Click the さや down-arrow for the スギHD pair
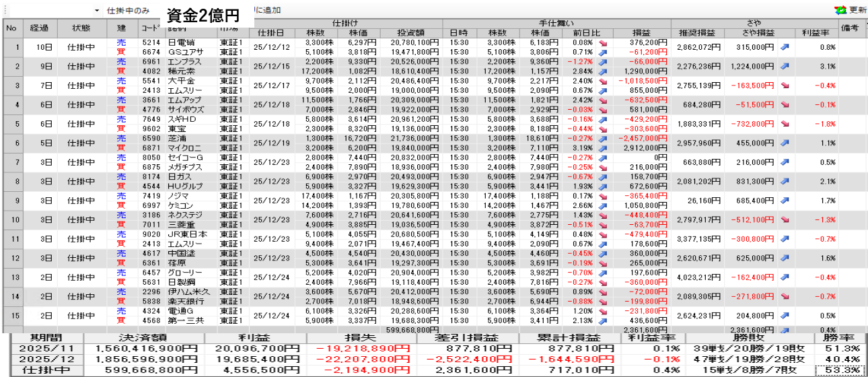Screen dimensions: 868x377 (785, 124)
